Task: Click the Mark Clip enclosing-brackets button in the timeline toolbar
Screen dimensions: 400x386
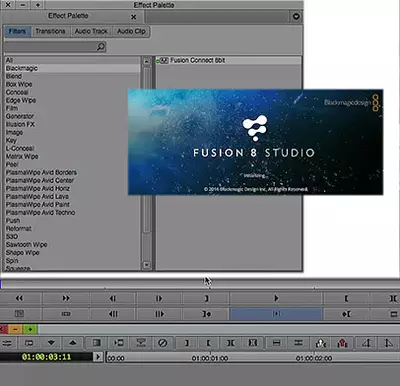Action: pos(253,343)
